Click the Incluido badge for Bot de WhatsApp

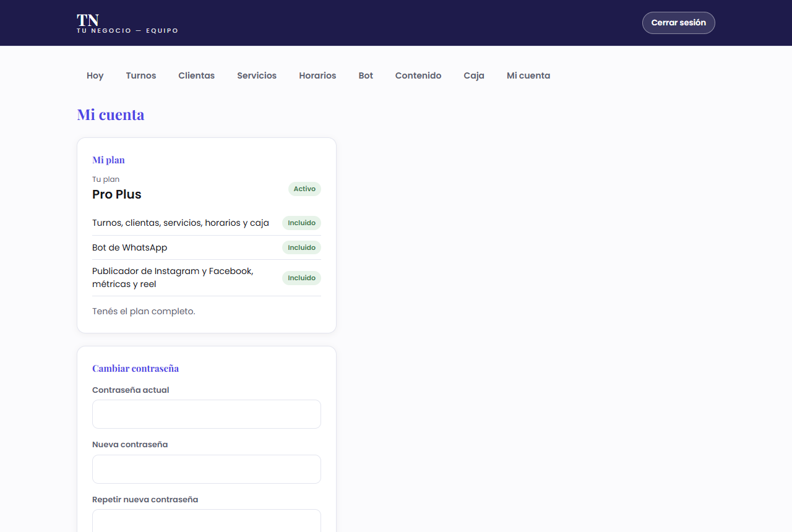[x=301, y=247]
